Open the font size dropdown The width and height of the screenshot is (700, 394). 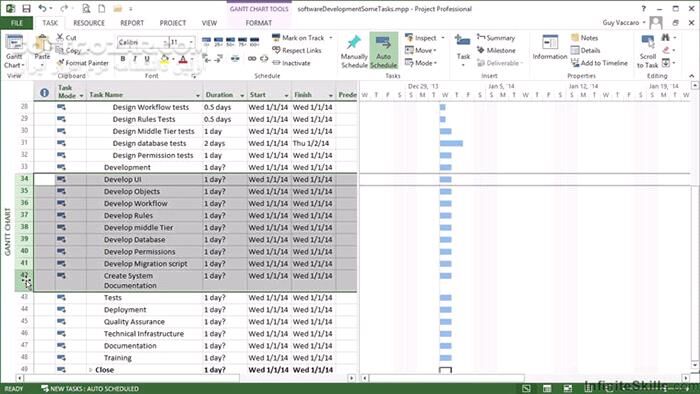[191, 42]
